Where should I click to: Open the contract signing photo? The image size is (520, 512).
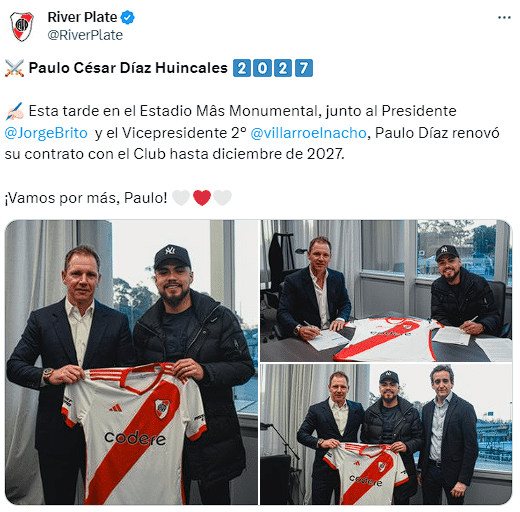(x=386, y=291)
